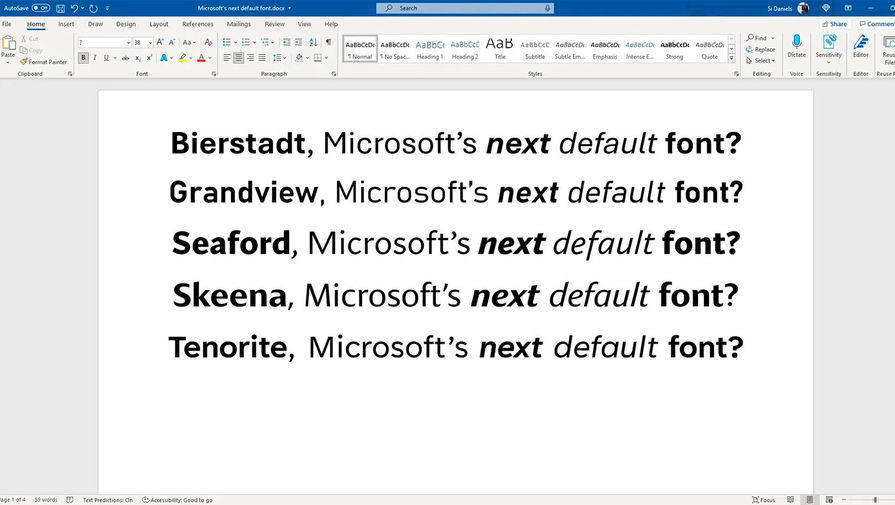Viewport: 895px width, 505px height.
Task: Click the Format Painter tool
Action: click(x=44, y=62)
